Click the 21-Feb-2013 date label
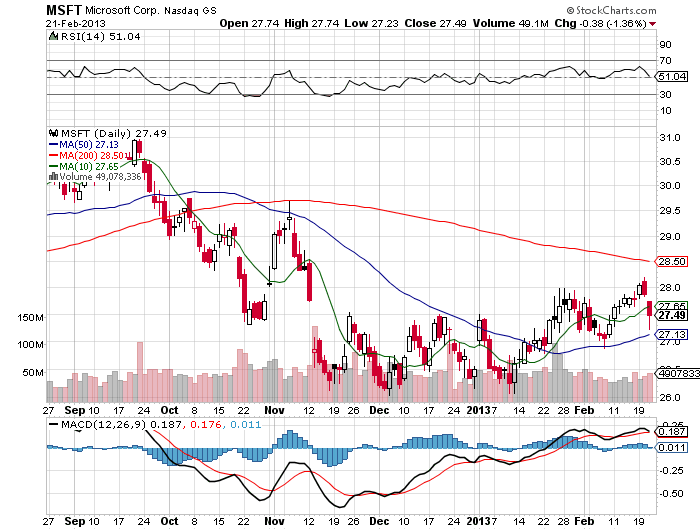700x530 pixels. click(x=75, y=23)
